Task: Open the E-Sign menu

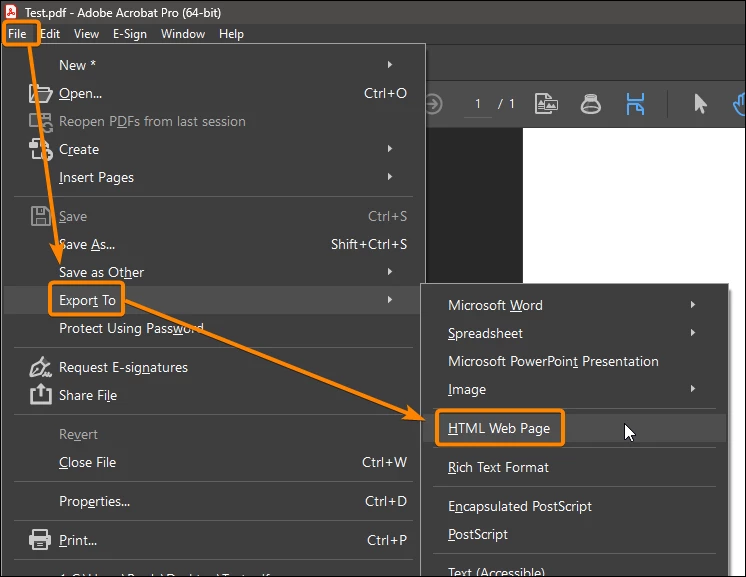Action: [x=129, y=34]
